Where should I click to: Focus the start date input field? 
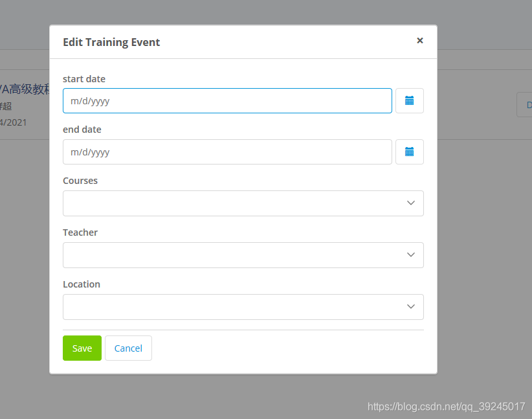coord(227,101)
